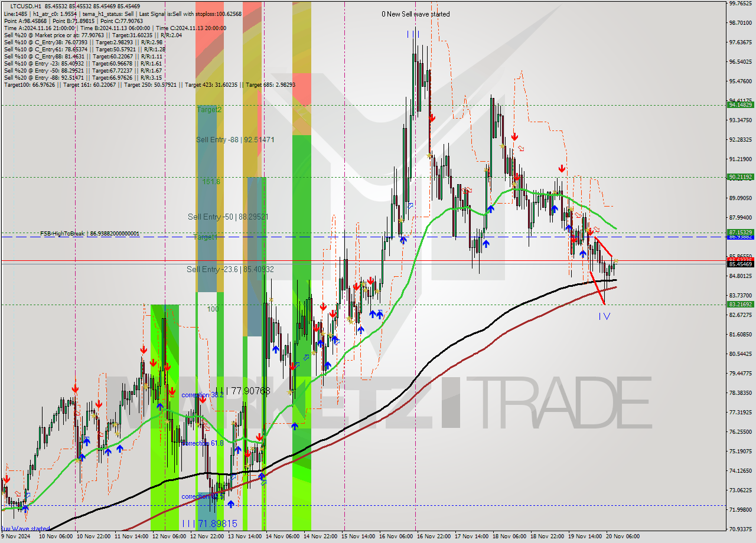Viewport: 756px width, 543px height.
Task: Click '0 New Sell wave started' label
Action: (415, 14)
